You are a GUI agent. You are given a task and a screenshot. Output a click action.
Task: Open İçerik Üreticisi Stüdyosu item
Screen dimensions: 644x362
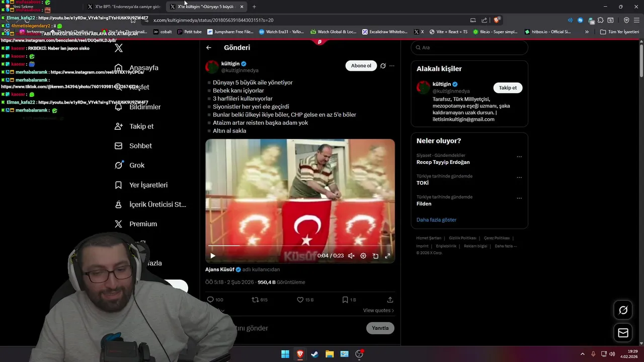pos(150,205)
